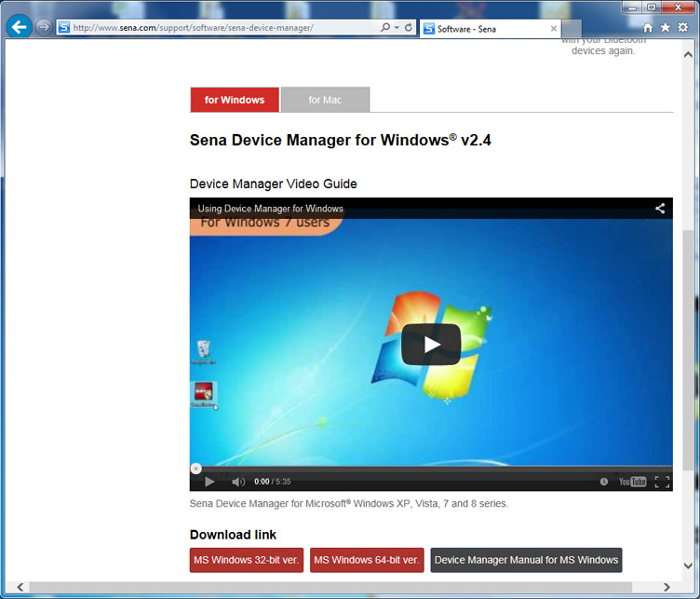The image size is (700, 599).
Task: Open Device Manager Manual for MS Windows
Action: coord(526,560)
